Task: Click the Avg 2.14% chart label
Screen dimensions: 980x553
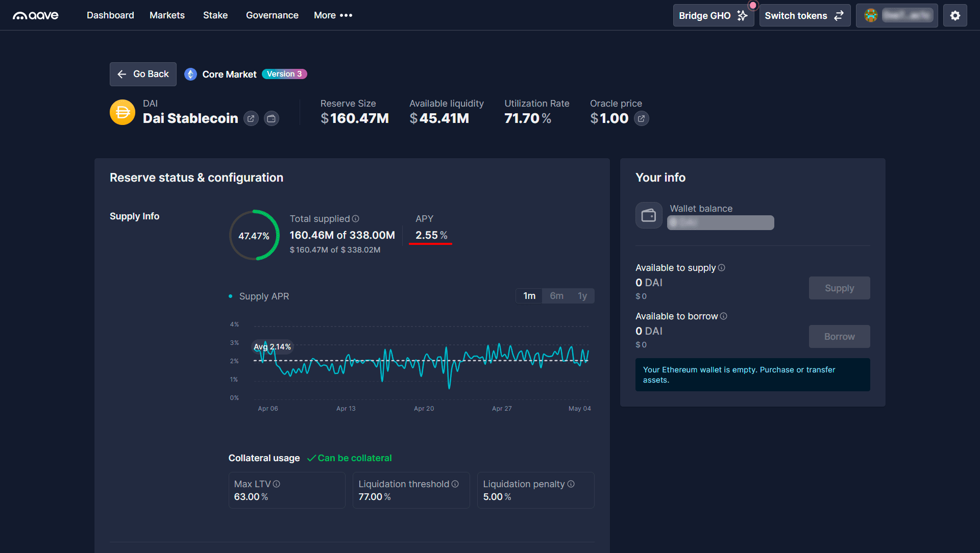Action: (x=272, y=347)
